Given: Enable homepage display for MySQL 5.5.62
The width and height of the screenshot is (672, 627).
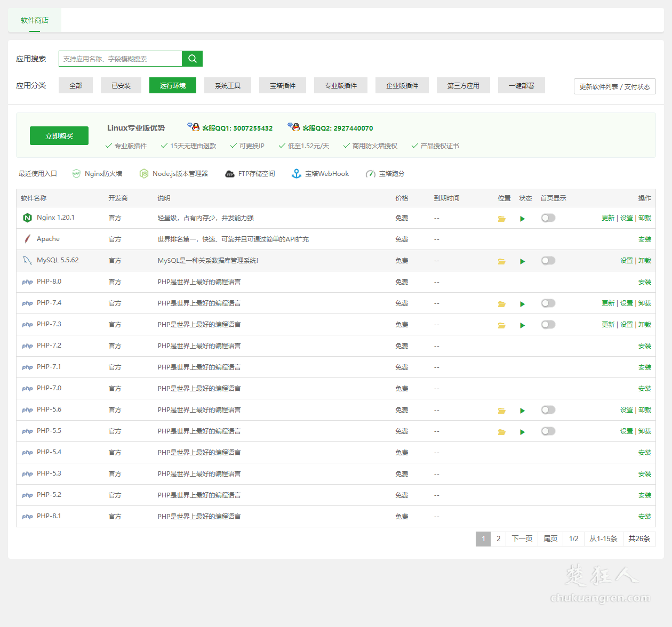Looking at the screenshot, I should (548, 261).
